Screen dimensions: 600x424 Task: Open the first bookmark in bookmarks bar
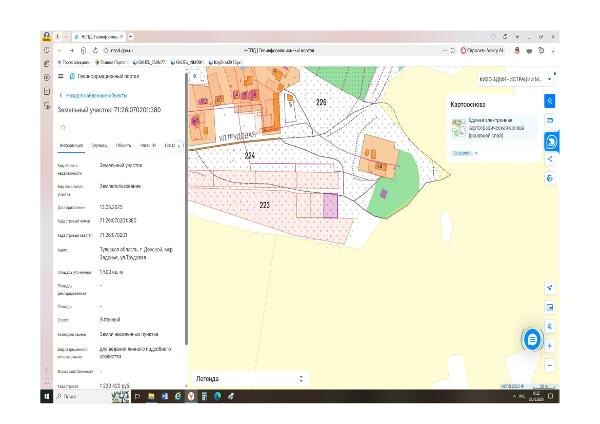click(73, 62)
